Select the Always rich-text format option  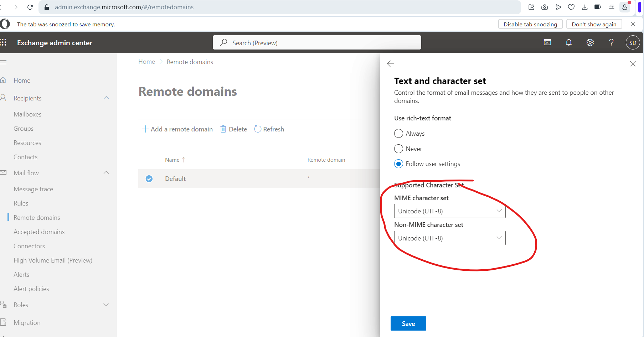398,133
